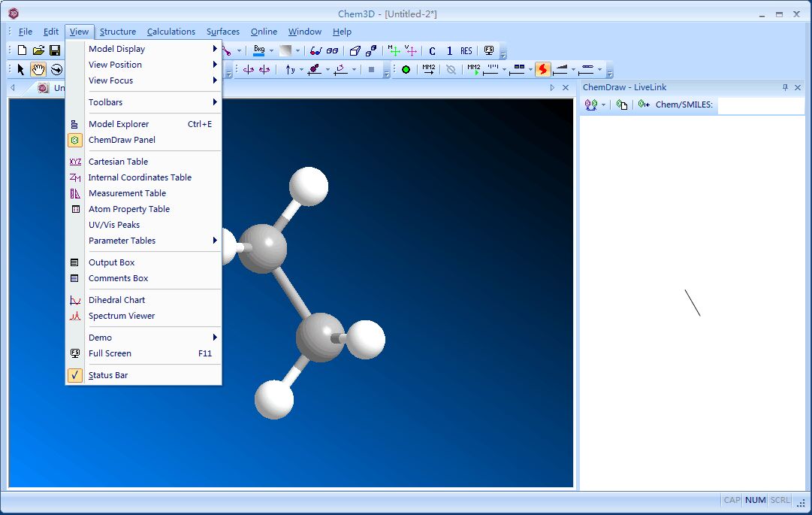Activate the trackball rotate tool
This screenshot has width=812, height=515.
[x=56, y=69]
